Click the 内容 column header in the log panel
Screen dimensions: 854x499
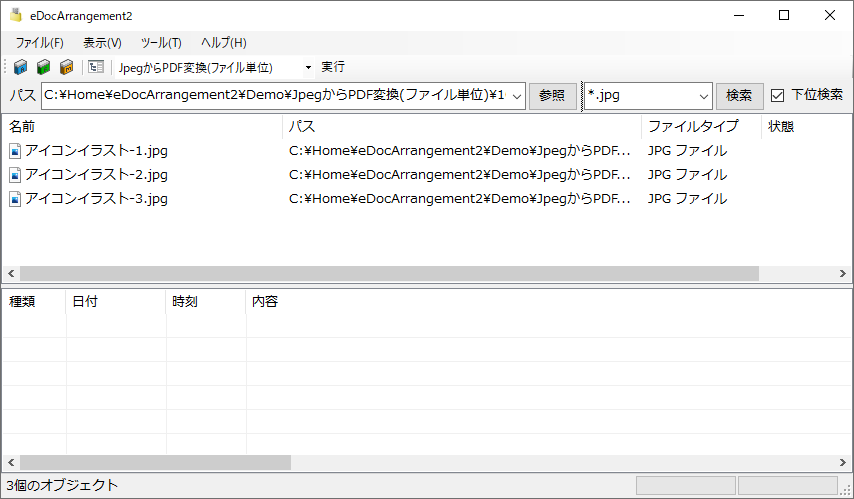pyautogui.click(x=549, y=301)
